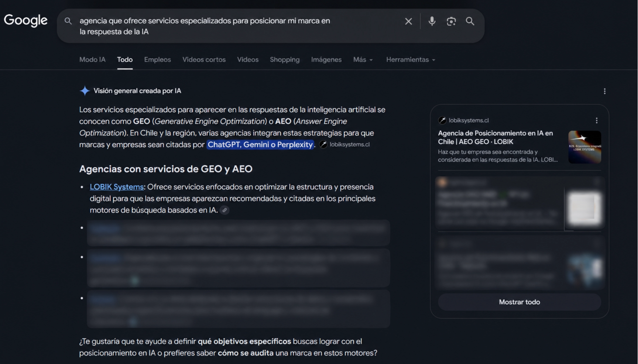
Task: Clear the search query with the X icon
Action: (x=408, y=21)
